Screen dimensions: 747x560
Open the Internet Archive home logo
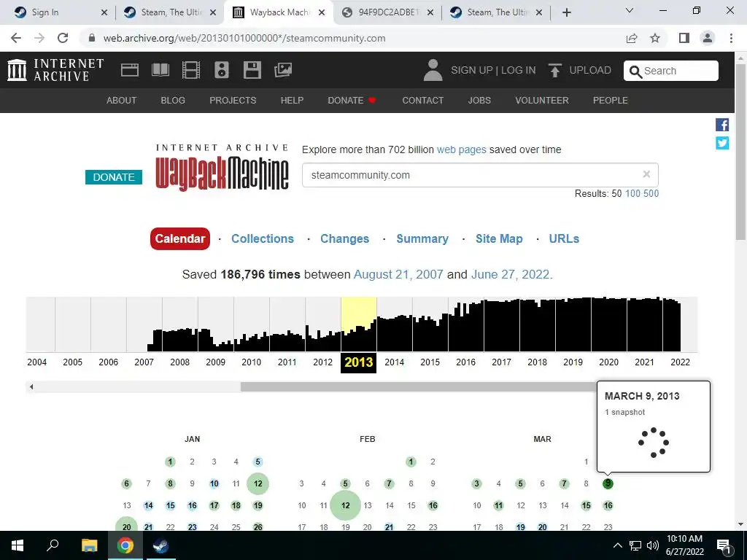55,70
